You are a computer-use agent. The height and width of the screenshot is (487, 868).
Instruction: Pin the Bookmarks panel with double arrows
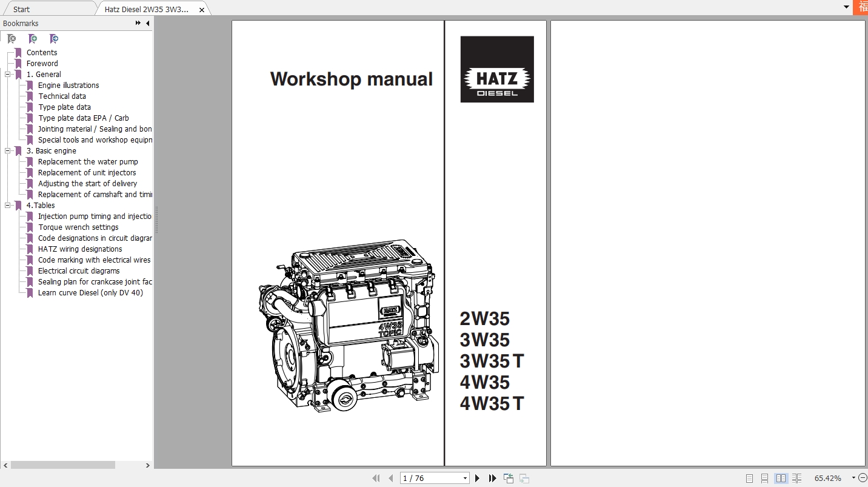pyautogui.click(x=138, y=23)
